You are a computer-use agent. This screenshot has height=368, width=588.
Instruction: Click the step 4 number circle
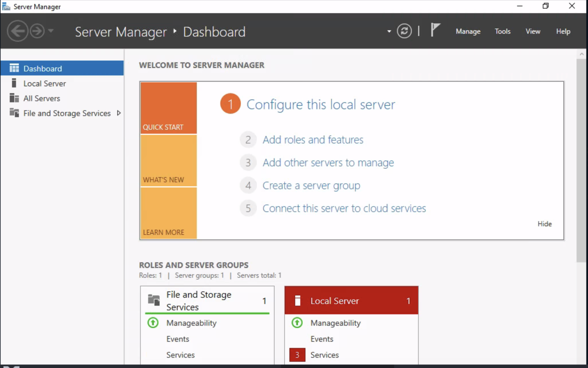point(248,185)
